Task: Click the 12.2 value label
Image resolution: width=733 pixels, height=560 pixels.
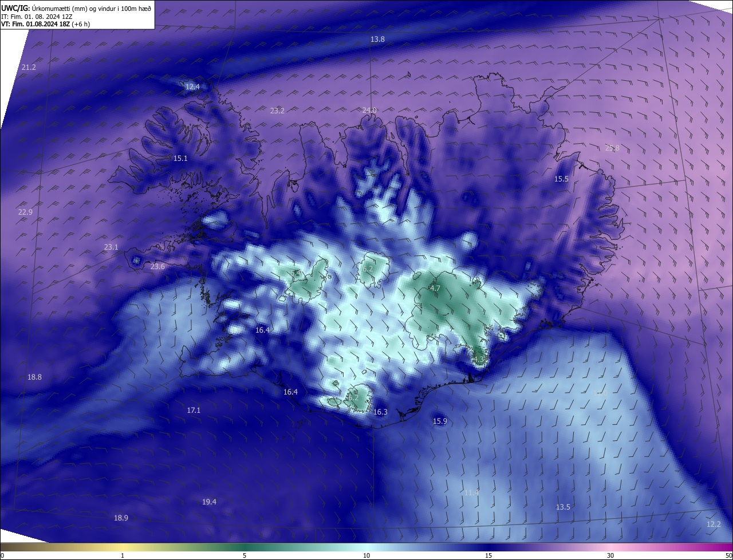Action: [x=714, y=524]
